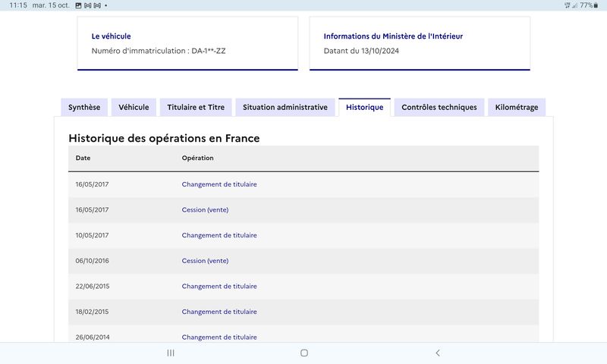Open the Kilométrage tab
Viewport: 607px width, 364px height.
pos(517,107)
